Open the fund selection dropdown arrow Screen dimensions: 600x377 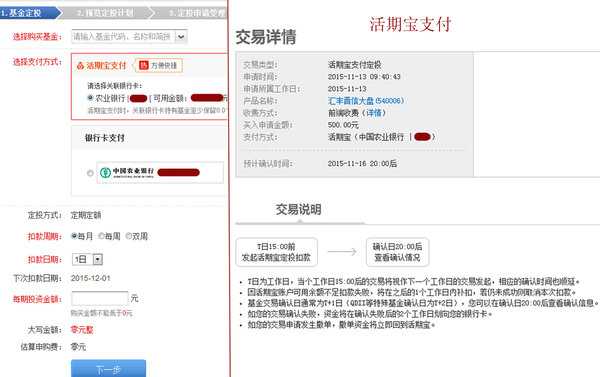coord(181,37)
